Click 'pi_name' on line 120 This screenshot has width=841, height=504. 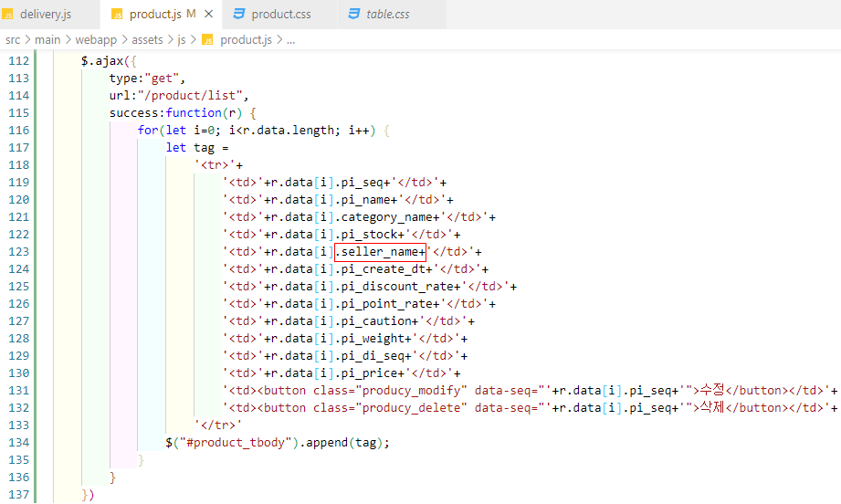click(x=366, y=199)
